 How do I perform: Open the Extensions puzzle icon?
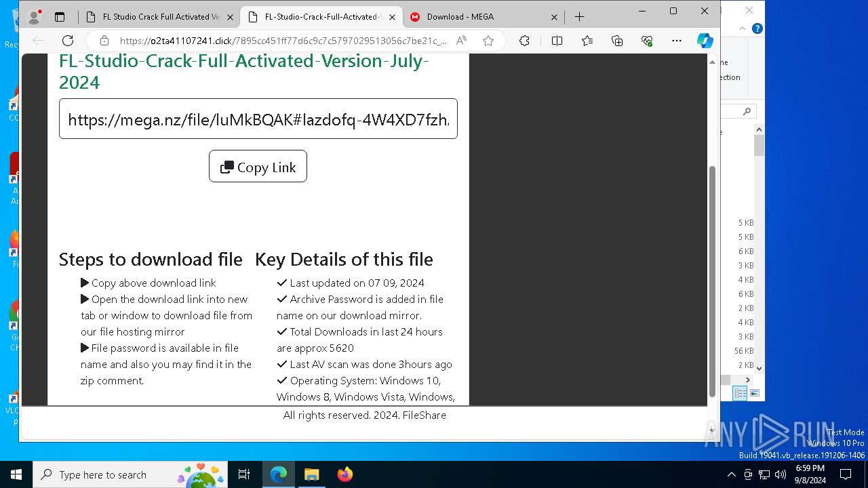pos(524,41)
